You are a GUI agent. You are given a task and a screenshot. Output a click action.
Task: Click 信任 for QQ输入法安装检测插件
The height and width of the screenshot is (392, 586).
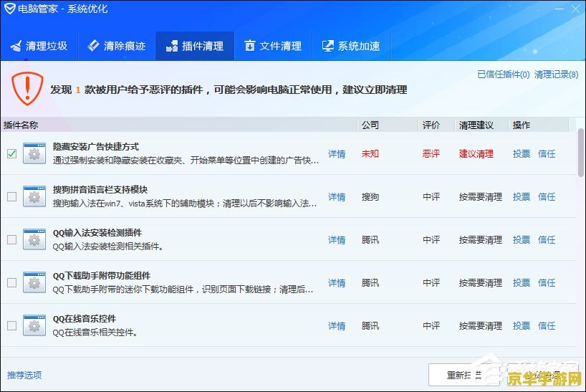(547, 239)
